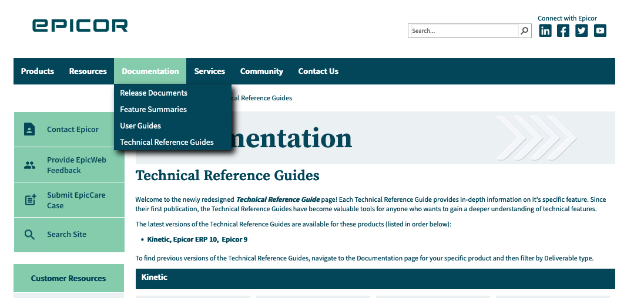Expand the Services navigation menu
Screen dimensions: 644x298
(209, 72)
